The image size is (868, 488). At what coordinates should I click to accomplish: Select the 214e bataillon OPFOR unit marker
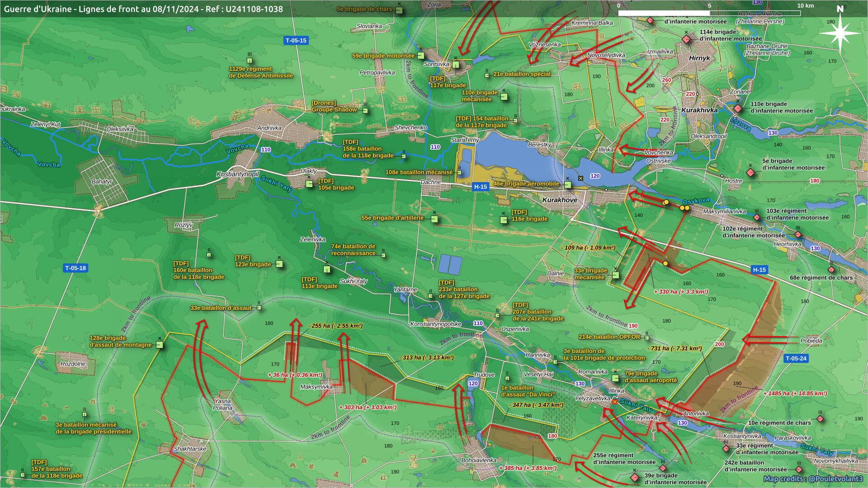coord(647,338)
